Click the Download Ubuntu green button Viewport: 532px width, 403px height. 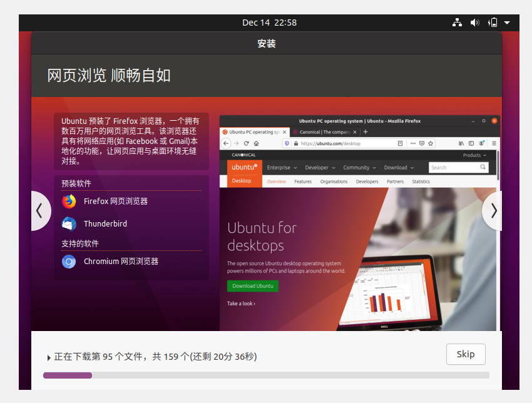pos(253,286)
